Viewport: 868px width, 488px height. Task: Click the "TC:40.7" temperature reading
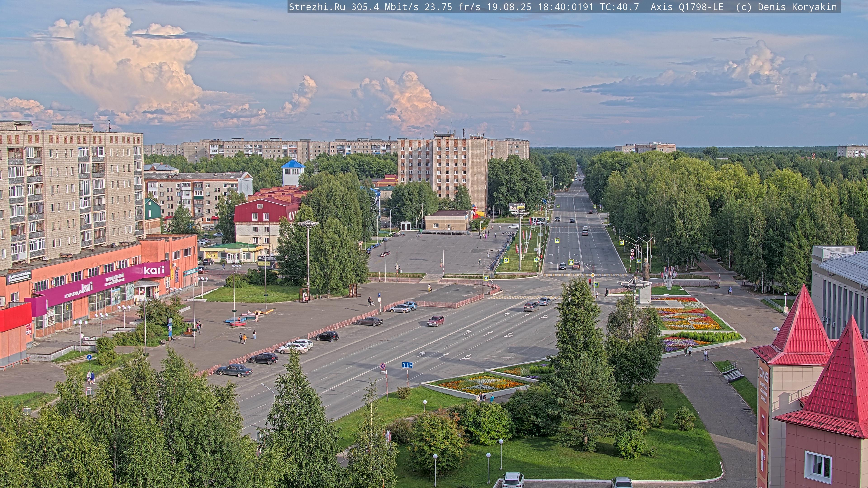(619, 7)
